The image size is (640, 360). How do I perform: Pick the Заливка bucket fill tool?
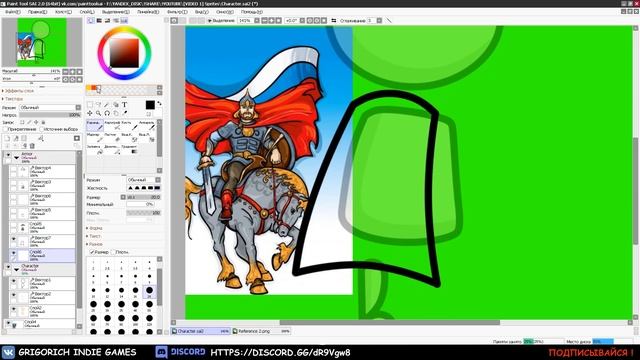coord(95,149)
